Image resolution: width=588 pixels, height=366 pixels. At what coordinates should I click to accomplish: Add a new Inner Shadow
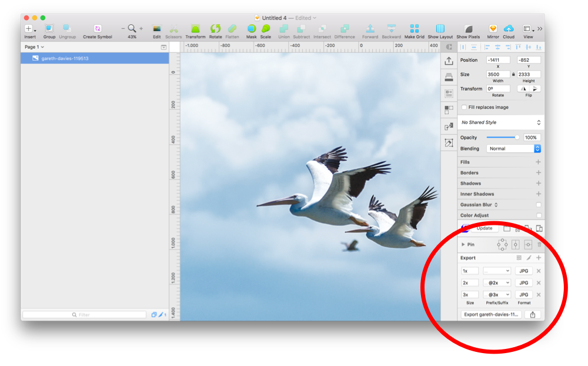click(538, 194)
